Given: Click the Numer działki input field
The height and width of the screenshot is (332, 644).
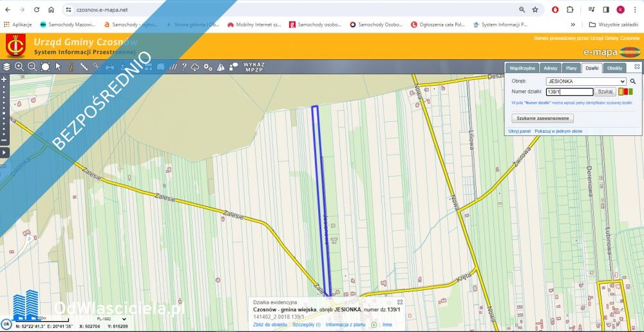Looking at the screenshot, I should [569, 92].
